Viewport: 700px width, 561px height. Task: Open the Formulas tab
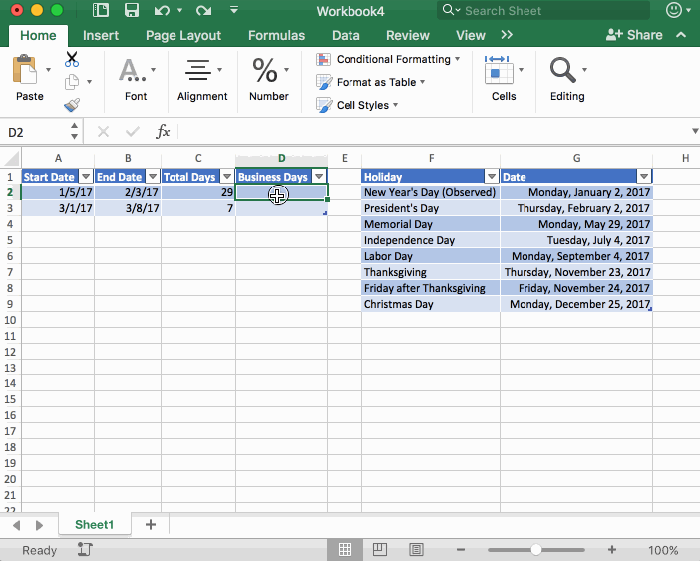pos(276,35)
